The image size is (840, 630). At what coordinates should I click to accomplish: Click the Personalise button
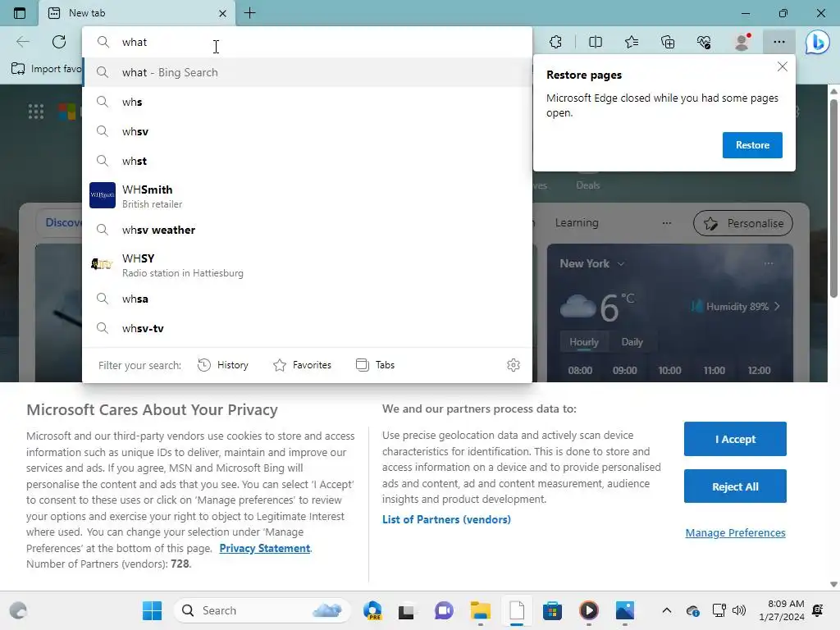pos(742,223)
